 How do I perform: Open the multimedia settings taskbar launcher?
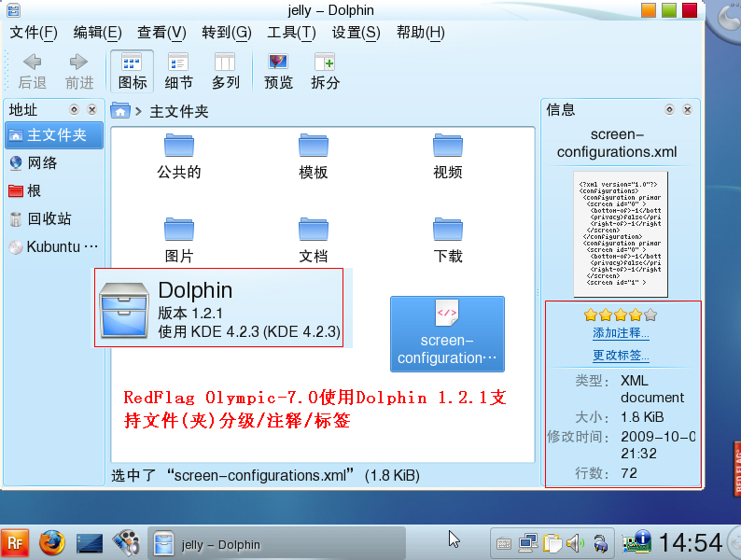click(x=126, y=542)
